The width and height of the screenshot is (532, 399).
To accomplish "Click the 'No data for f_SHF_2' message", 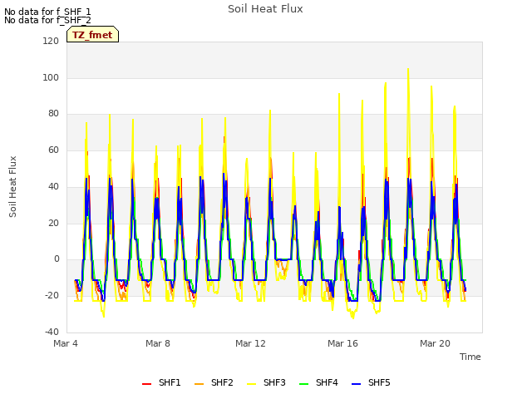I will coord(47,20).
